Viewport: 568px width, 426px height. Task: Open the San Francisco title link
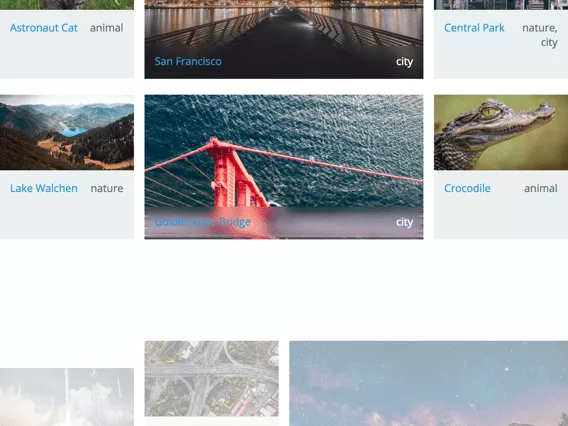pyautogui.click(x=188, y=61)
